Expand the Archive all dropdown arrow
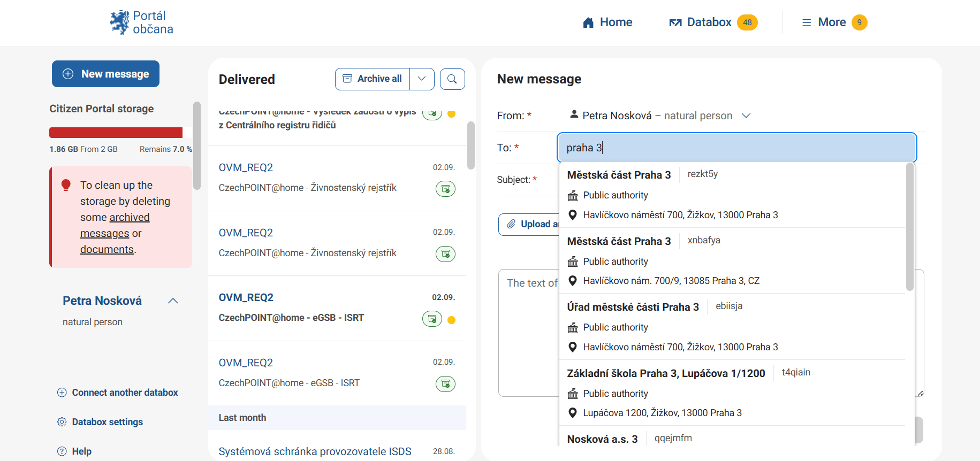The image size is (980, 461). point(422,79)
